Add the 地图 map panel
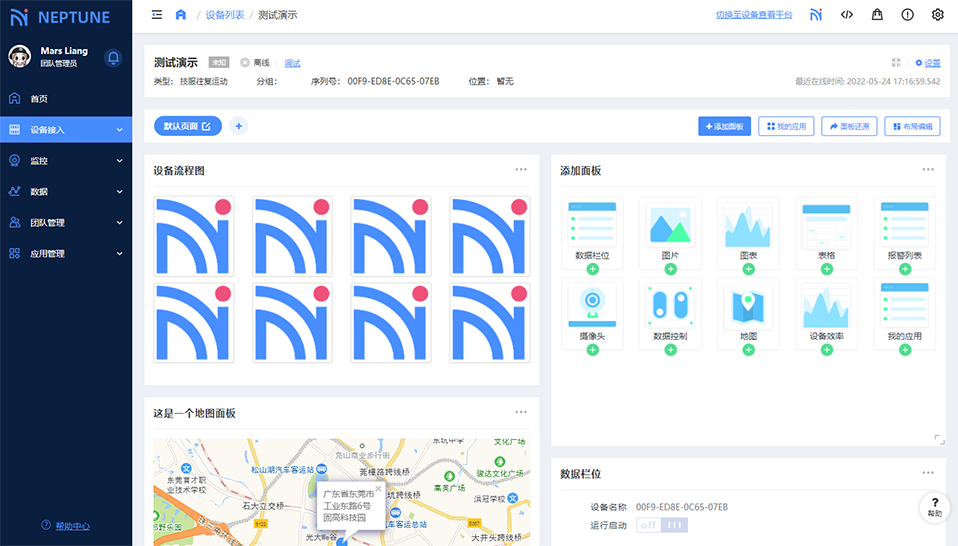This screenshot has height=546, width=958. (748, 350)
